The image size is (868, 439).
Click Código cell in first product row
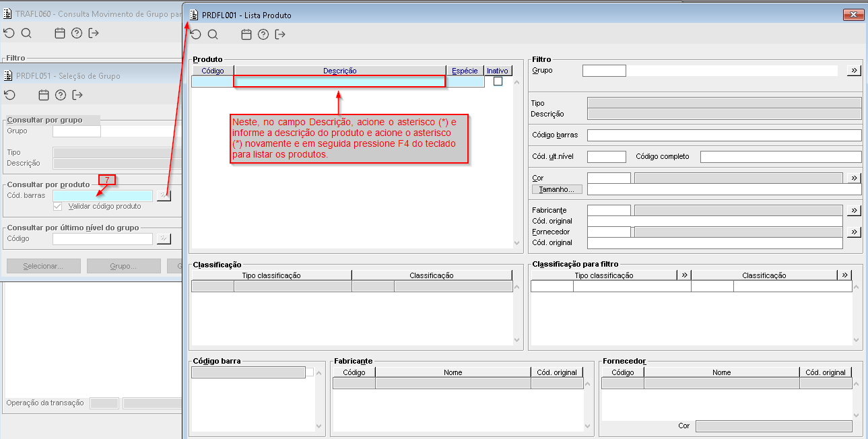(213, 81)
